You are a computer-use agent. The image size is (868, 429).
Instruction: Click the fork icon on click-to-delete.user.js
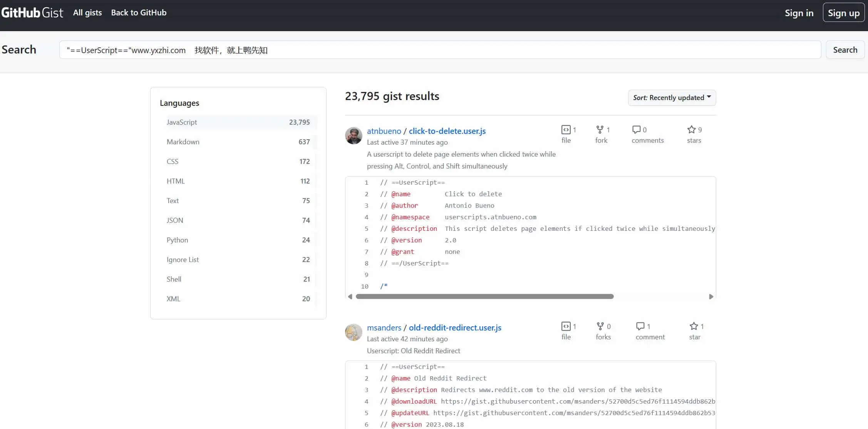pos(599,129)
